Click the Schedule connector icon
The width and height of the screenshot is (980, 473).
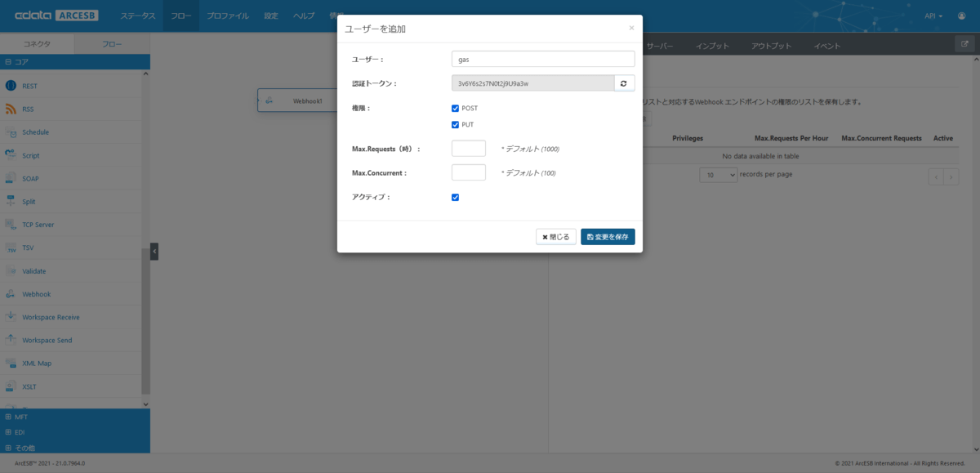tap(11, 132)
